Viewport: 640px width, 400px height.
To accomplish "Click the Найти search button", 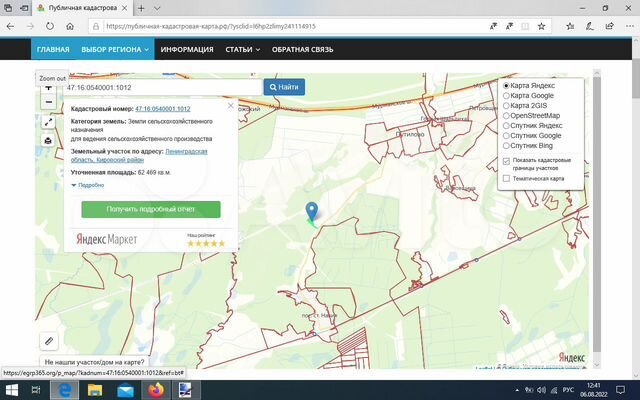I will (x=284, y=87).
